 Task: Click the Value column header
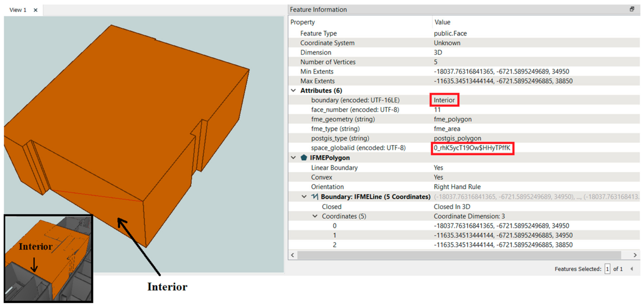pos(442,22)
